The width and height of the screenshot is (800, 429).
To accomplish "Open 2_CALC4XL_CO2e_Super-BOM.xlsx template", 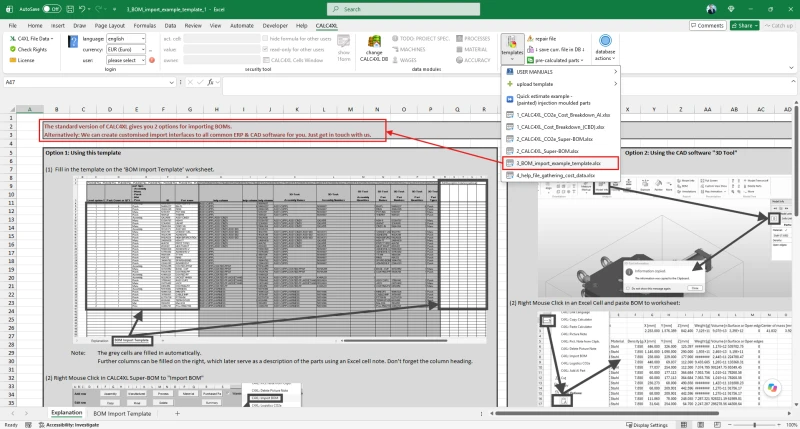I will 561,139.
